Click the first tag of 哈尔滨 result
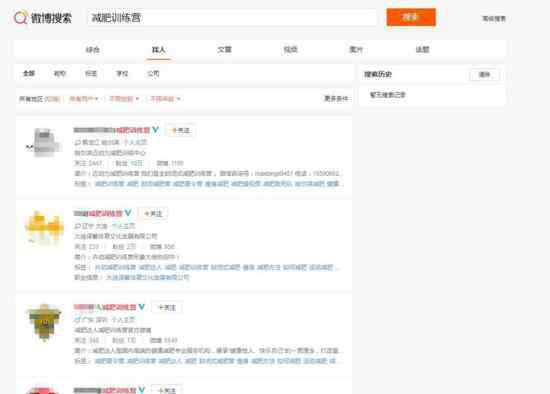 (x=109, y=183)
